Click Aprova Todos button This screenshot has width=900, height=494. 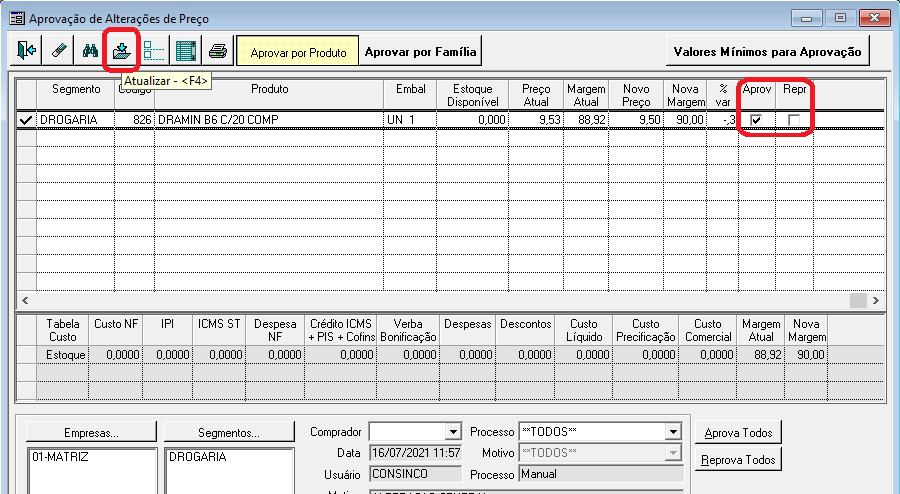click(738, 433)
